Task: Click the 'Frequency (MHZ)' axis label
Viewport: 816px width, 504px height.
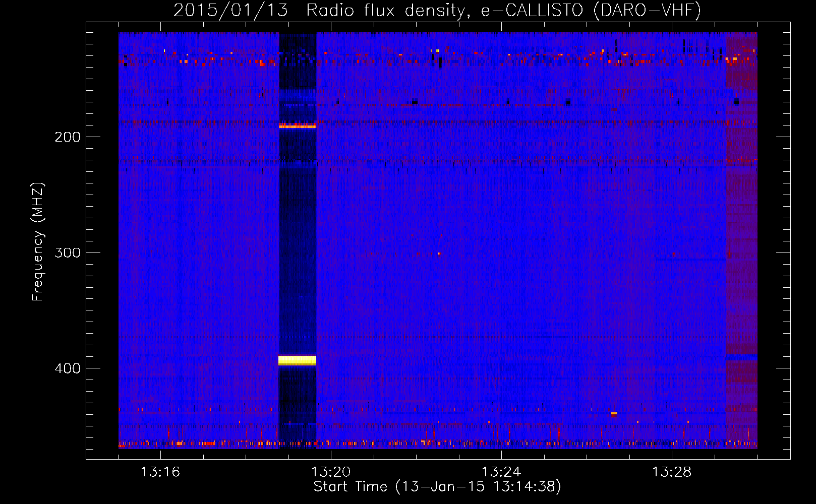Action: [38, 242]
